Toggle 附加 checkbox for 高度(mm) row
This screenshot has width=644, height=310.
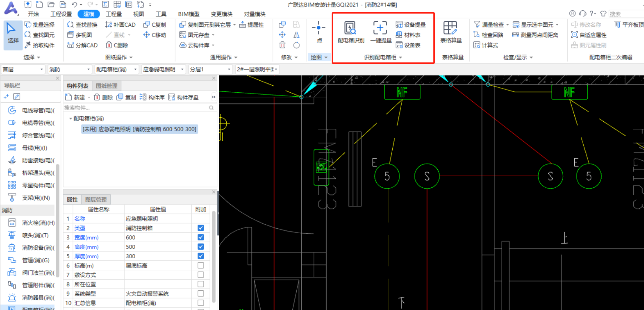click(201, 247)
